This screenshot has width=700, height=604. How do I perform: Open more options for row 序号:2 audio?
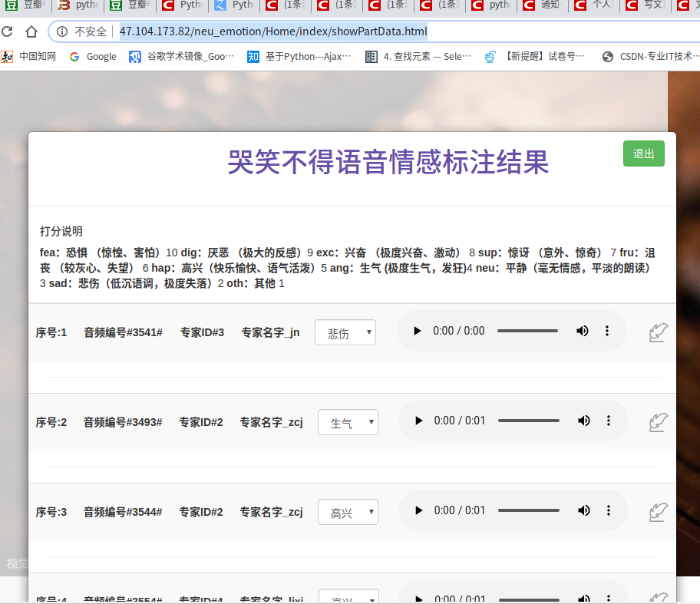click(608, 421)
